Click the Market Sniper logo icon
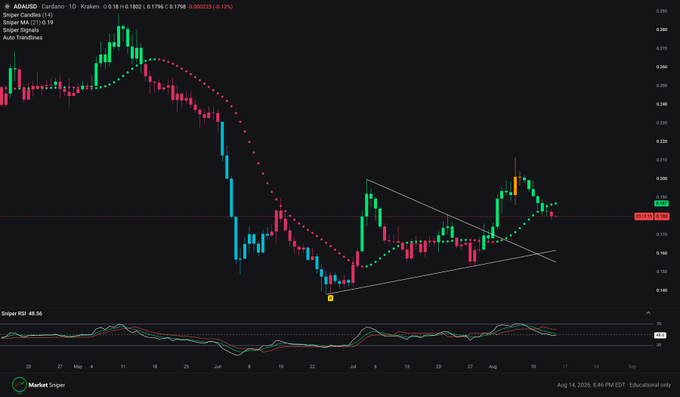 pyautogui.click(x=19, y=384)
